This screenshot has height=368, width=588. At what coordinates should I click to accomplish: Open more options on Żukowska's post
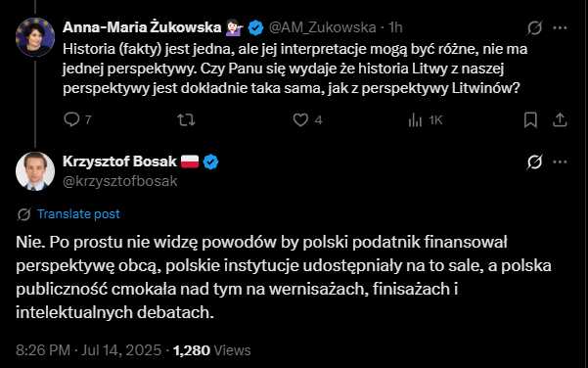coord(560,27)
